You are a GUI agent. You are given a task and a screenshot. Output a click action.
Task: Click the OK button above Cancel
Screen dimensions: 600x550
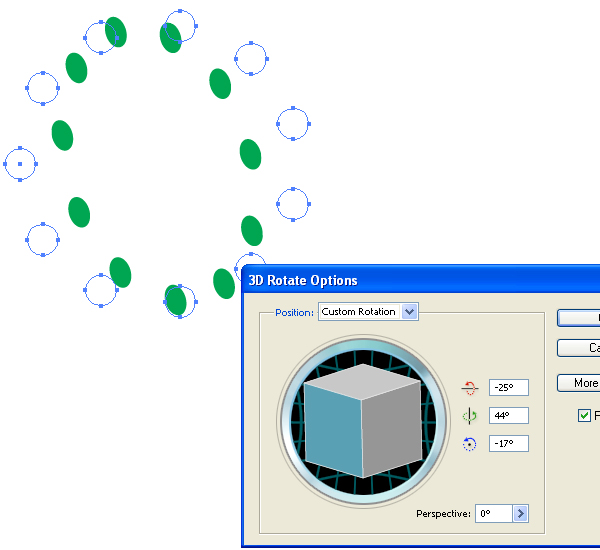point(579,318)
